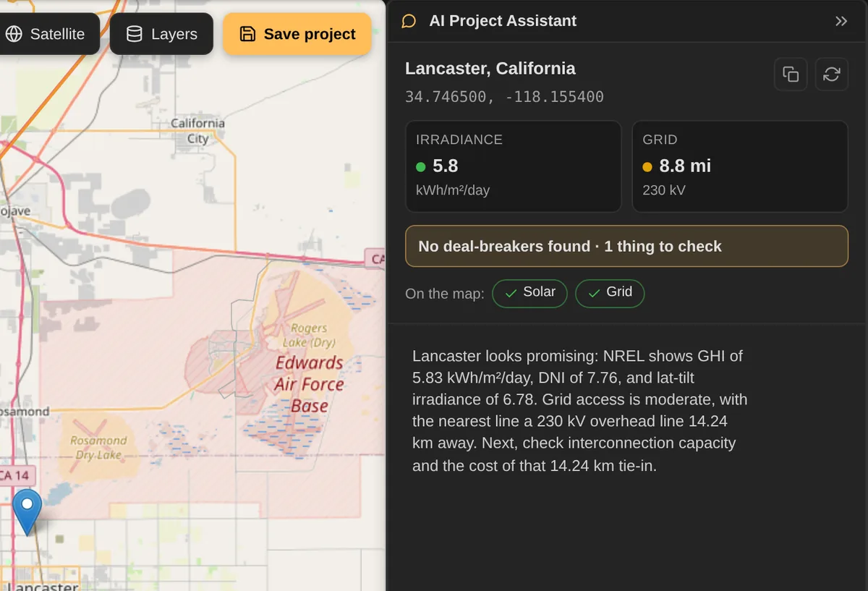Click the amber grid status dot
The width and height of the screenshot is (868, 591).
tap(647, 167)
